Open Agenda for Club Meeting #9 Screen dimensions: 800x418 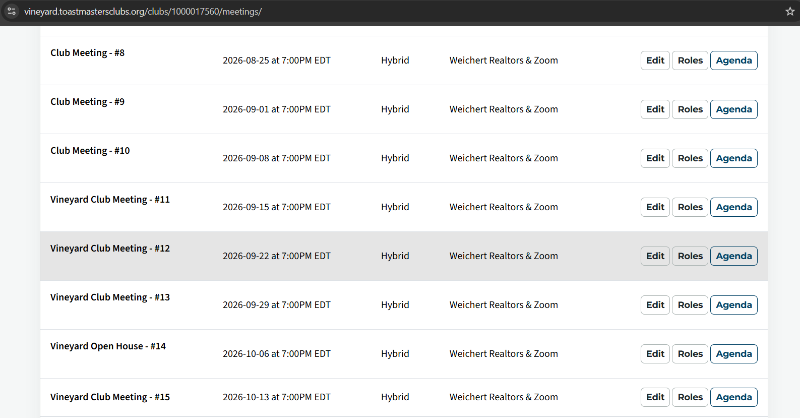(734, 109)
